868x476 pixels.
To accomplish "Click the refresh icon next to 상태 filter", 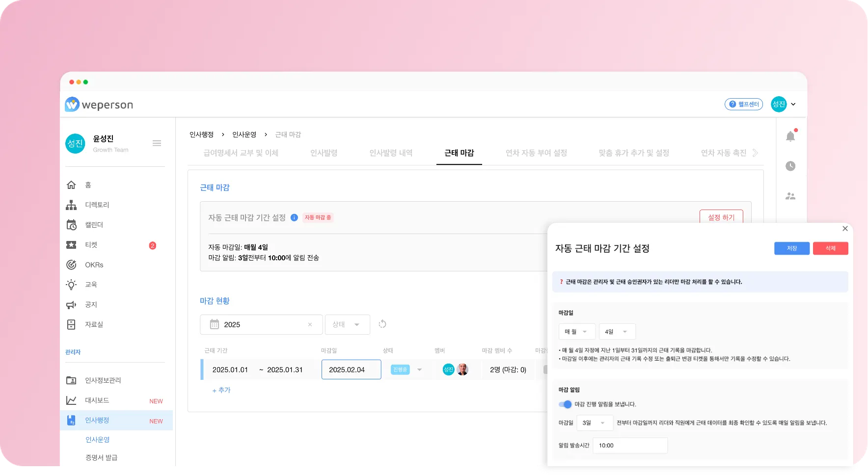I will click(382, 324).
